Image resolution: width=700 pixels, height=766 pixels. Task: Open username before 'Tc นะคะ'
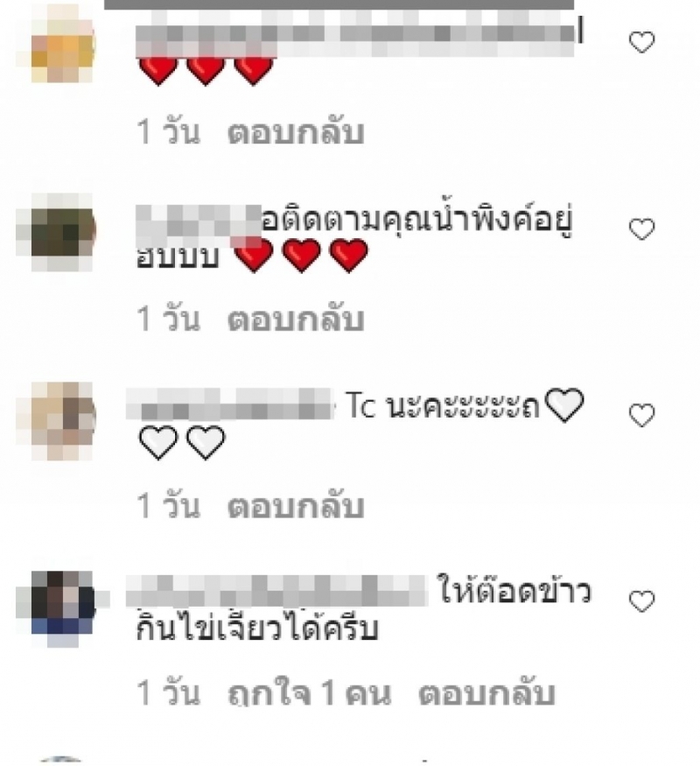click(x=229, y=404)
